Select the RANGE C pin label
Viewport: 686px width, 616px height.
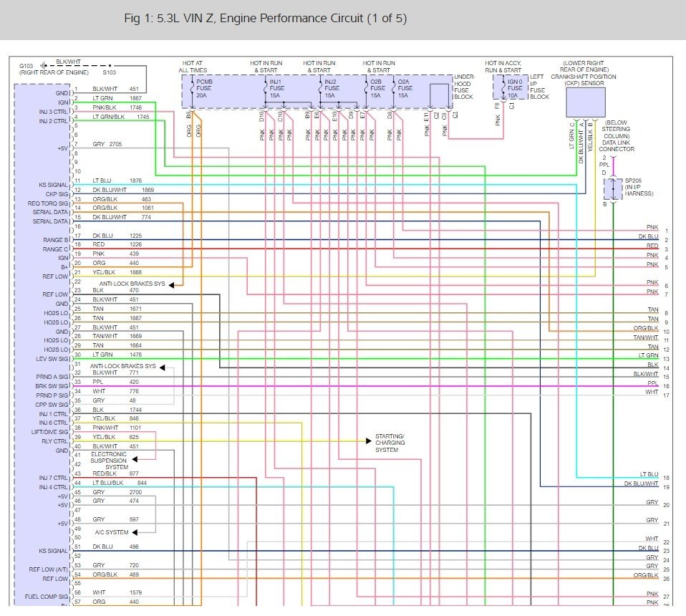click(x=56, y=249)
